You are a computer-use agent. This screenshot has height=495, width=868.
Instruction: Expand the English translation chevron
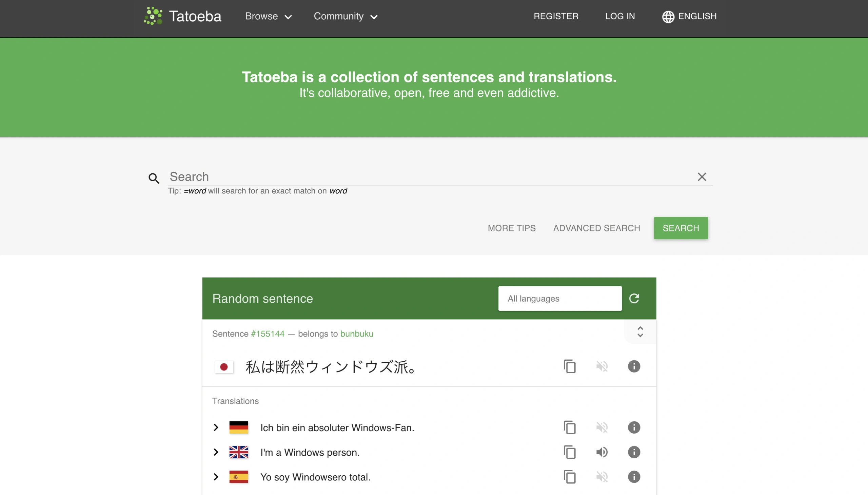(x=216, y=452)
